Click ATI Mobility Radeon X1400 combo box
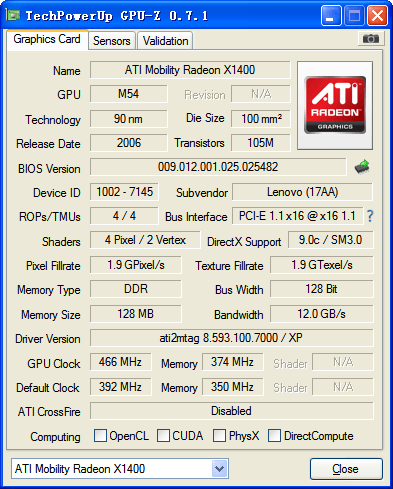 [120, 469]
